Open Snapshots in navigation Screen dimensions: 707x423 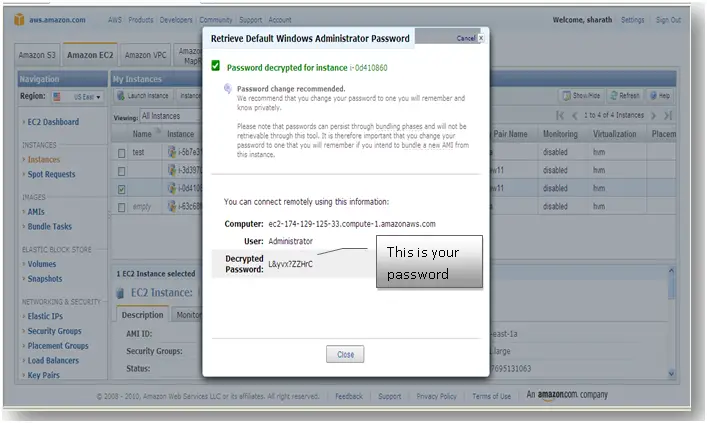click(x=45, y=279)
